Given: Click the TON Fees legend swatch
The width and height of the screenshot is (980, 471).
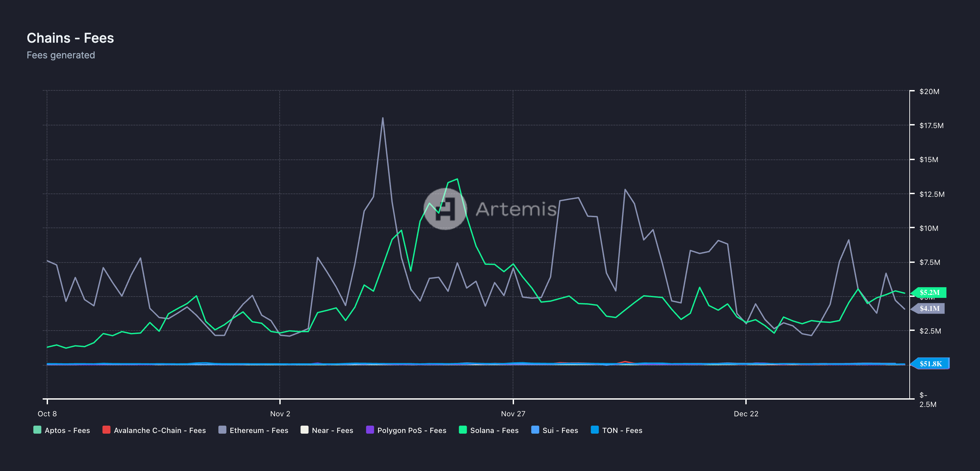Looking at the screenshot, I should click(x=595, y=430).
